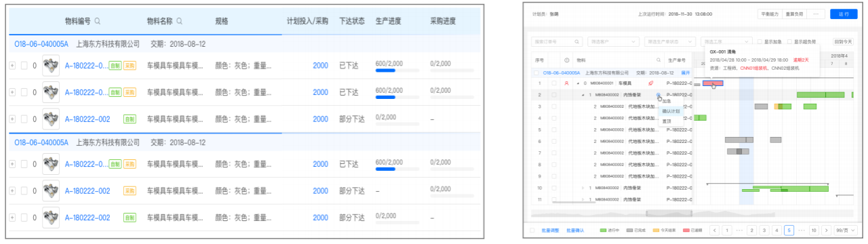The height and width of the screenshot is (244, 868).
Task: Click red overdue Gantt bar in row 1
Action: pos(713,83)
